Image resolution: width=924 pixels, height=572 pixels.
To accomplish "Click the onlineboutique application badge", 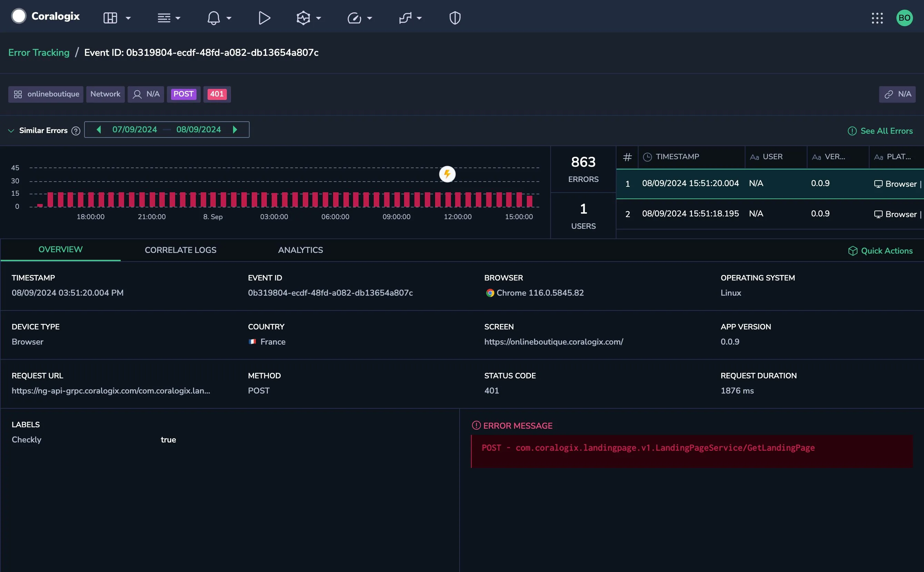I will (46, 94).
